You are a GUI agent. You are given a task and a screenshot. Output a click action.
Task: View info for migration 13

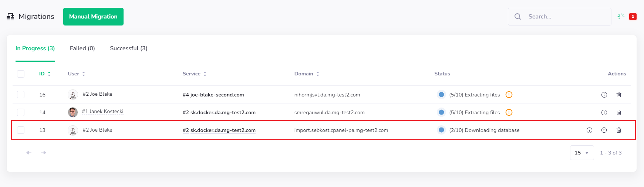(589, 130)
